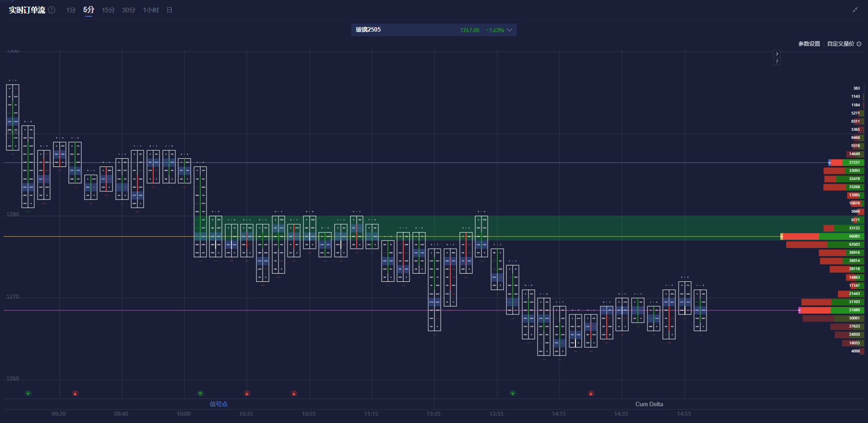The width and height of the screenshot is (868, 423).
Task: Click the red signal marker near 10:35
Action: [247, 394]
